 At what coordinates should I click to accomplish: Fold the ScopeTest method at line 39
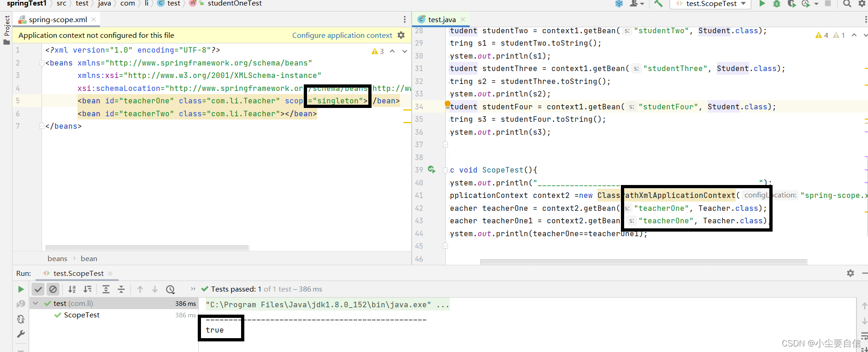(445, 170)
